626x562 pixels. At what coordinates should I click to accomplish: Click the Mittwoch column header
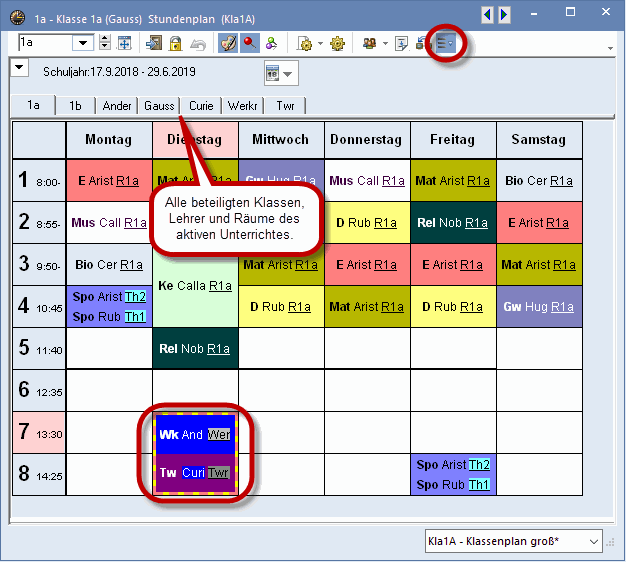(x=281, y=140)
